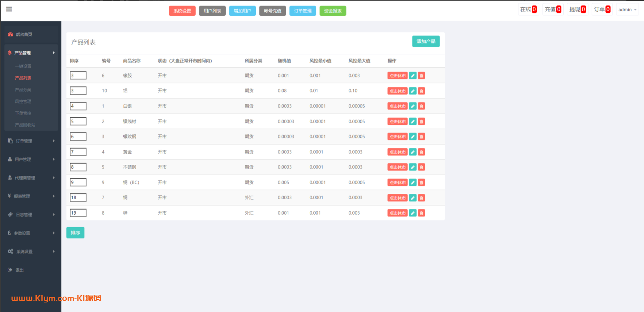
Task: Edit the 黄金 product row
Action: point(413,152)
